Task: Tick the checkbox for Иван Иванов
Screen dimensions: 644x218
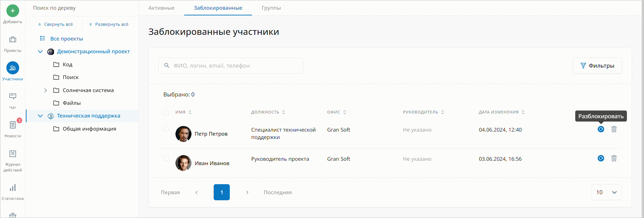Action: 166,158
